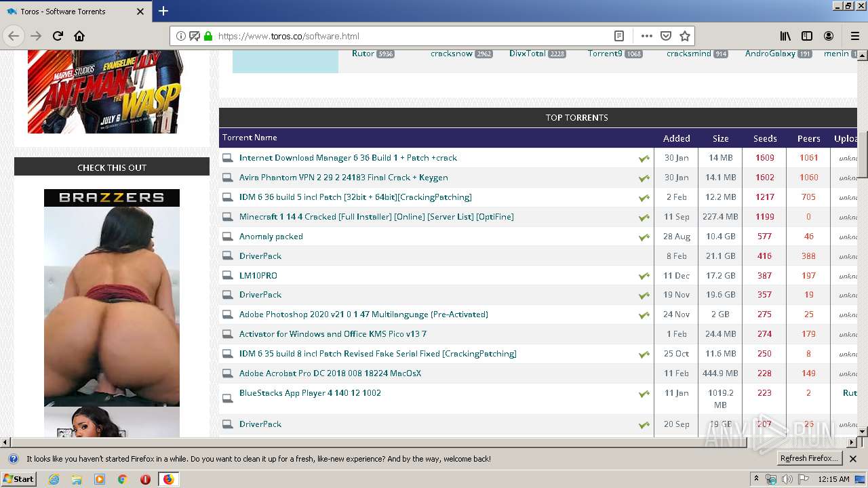Screen dimensions: 868x488
Task: Open Opera browser from the taskbar
Action: coord(145,479)
